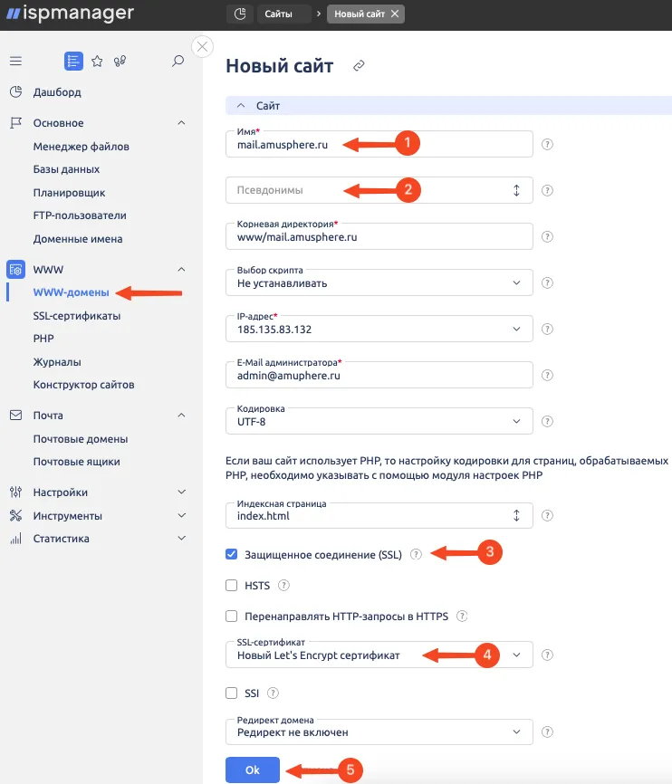Open favorites star icon in sidebar
This screenshot has width=672, height=784.
[97, 61]
